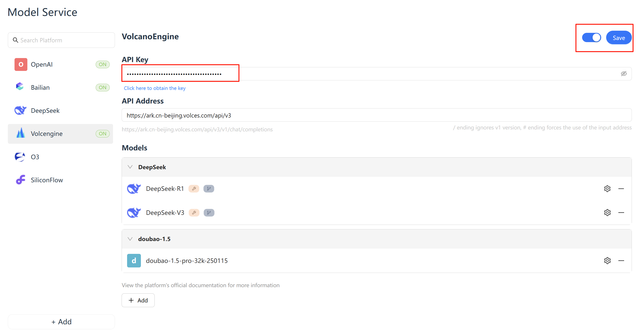Select SiliconFlow in the platform list

pos(60,180)
